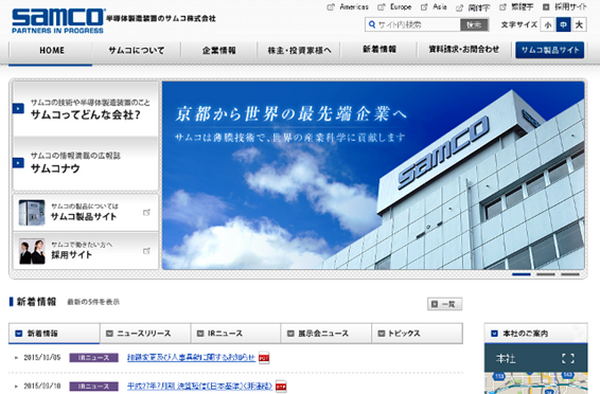This screenshot has height=394, width=600.
Task: Click external-link icon on サムコ製品サイト banner
Action: point(147,212)
